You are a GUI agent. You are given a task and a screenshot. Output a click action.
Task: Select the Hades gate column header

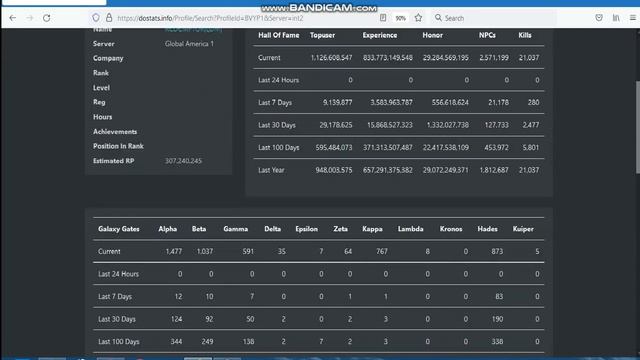pos(487,229)
